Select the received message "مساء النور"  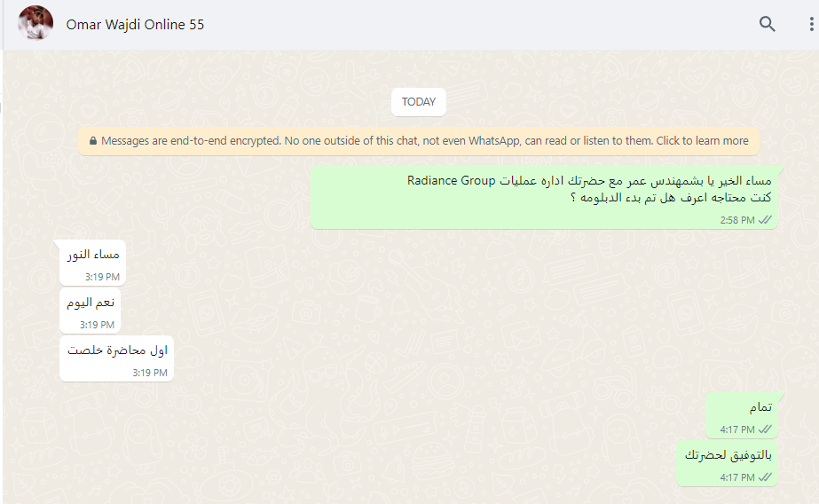pyautogui.click(x=92, y=263)
